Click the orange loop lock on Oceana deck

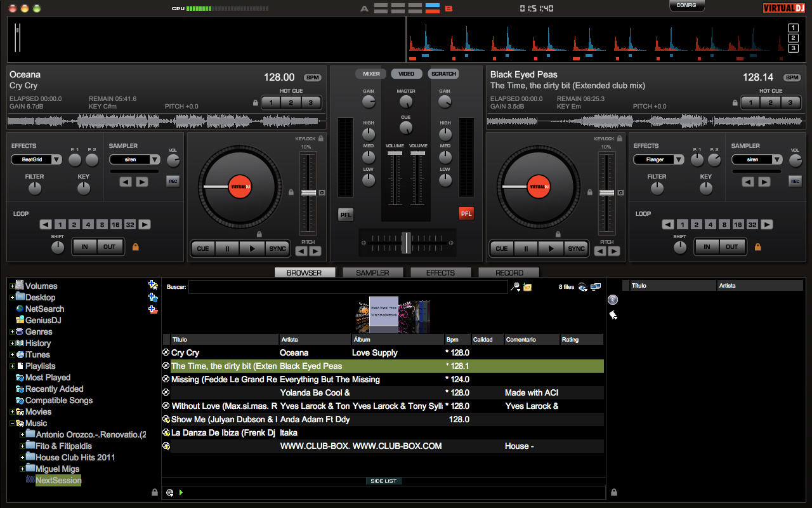[135, 246]
